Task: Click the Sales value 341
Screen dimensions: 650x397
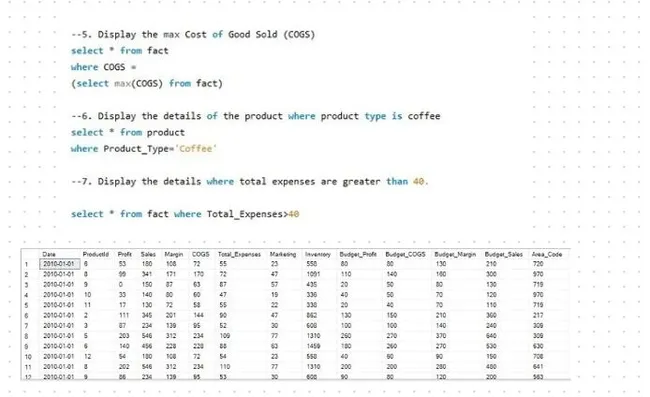Action: tap(147, 274)
